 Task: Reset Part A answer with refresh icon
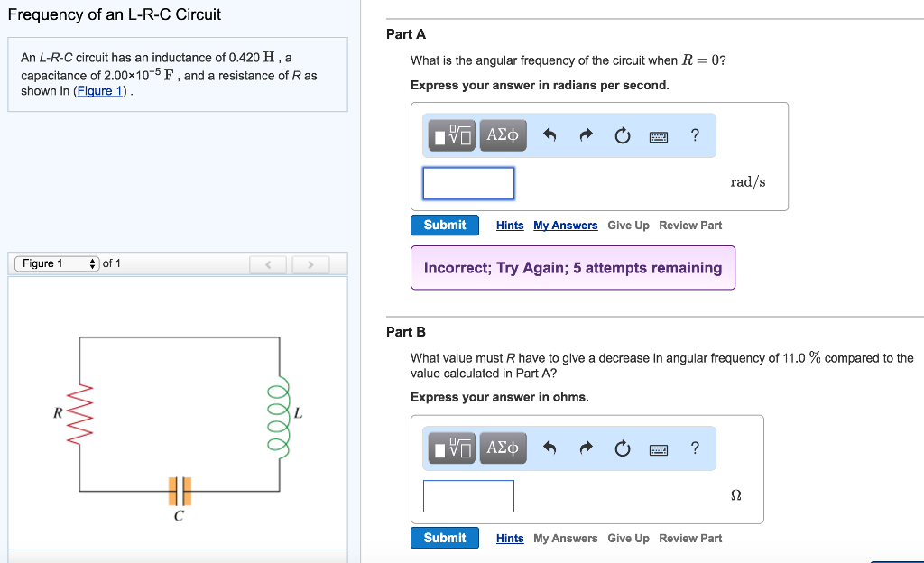tap(622, 136)
